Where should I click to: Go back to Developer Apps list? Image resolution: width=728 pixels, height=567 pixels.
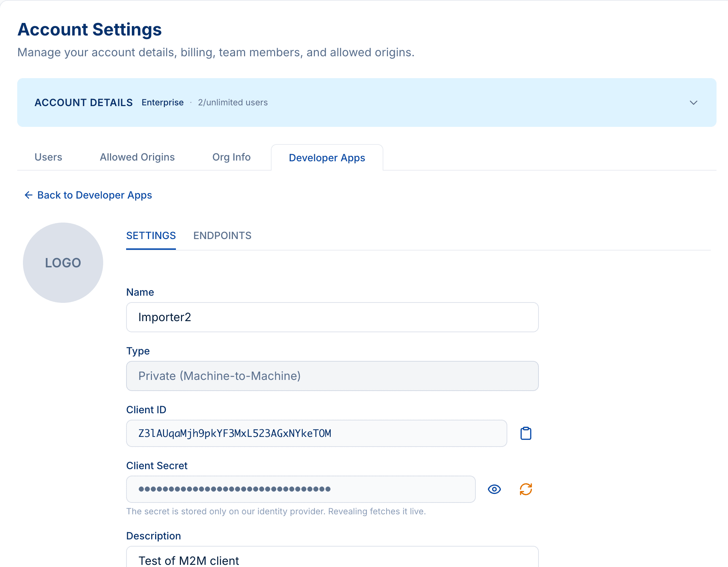88,195
